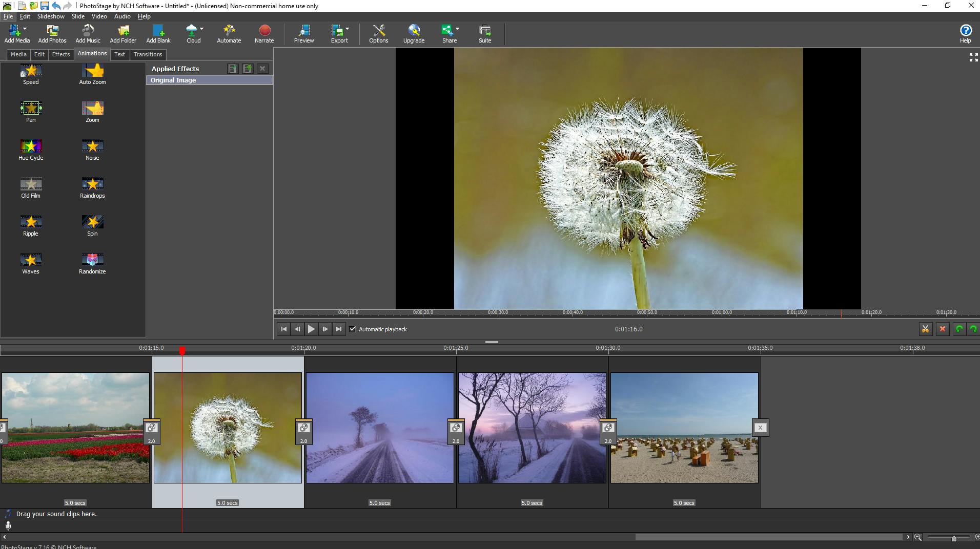Image resolution: width=980 pixels, height=549 pixels.
Task: Open the Options tools icon
Action: [378, 31]
